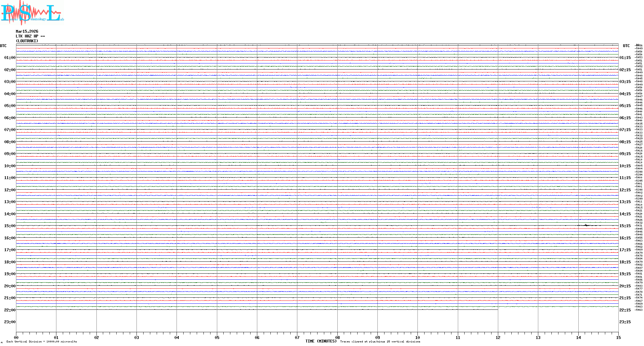The height and width of the screenshot is (346, 644).
Task: Click the 19:00 hour label on left axis
Action: (10, 274)
